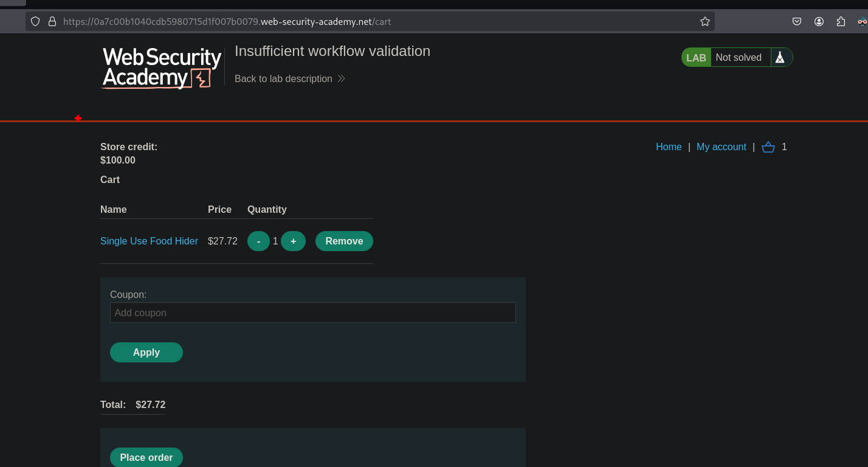The image size is (868, 467).
Task: Open the My account link
Action: 721,147
